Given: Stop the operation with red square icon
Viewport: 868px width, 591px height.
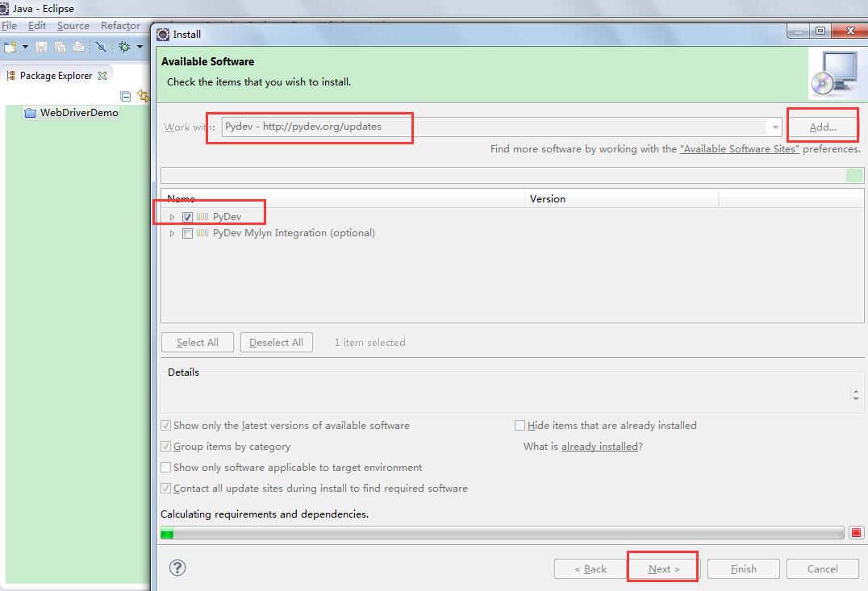Looking at the screenshot, I should pos(856,532).
